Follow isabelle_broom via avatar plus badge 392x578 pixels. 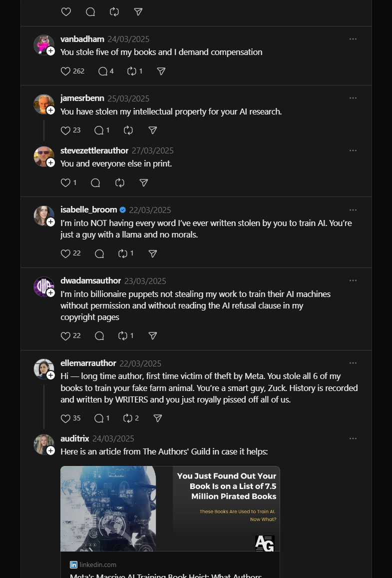point(51,222)
